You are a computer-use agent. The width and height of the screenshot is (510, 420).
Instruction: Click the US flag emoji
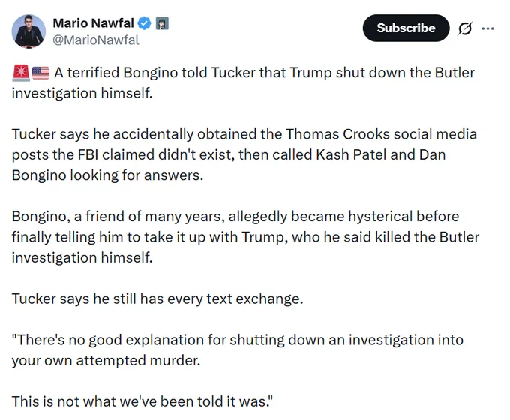point(41,73)
